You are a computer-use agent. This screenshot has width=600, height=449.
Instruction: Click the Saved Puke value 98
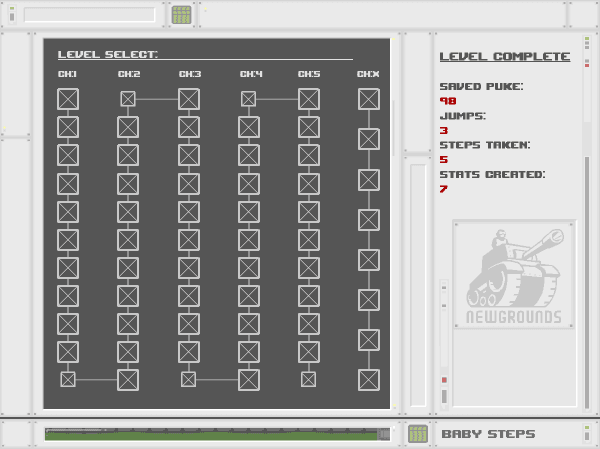[448, 101]
